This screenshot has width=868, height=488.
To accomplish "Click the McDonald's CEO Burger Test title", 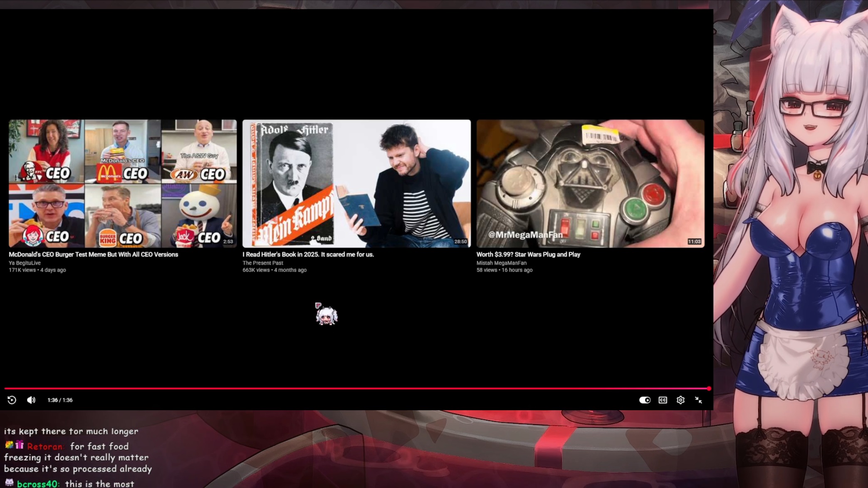I will pyautogui.click(x=93, y=254).
